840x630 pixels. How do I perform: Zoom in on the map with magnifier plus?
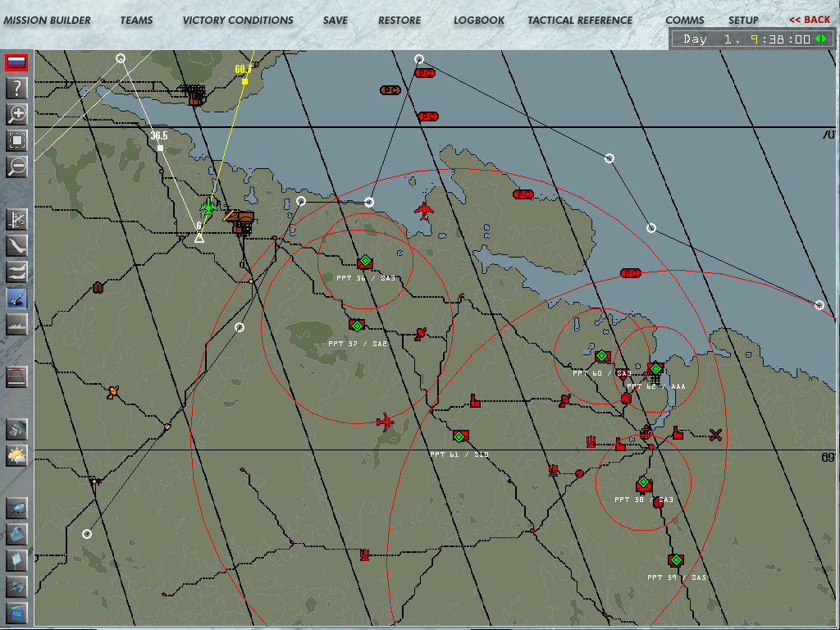16,114
